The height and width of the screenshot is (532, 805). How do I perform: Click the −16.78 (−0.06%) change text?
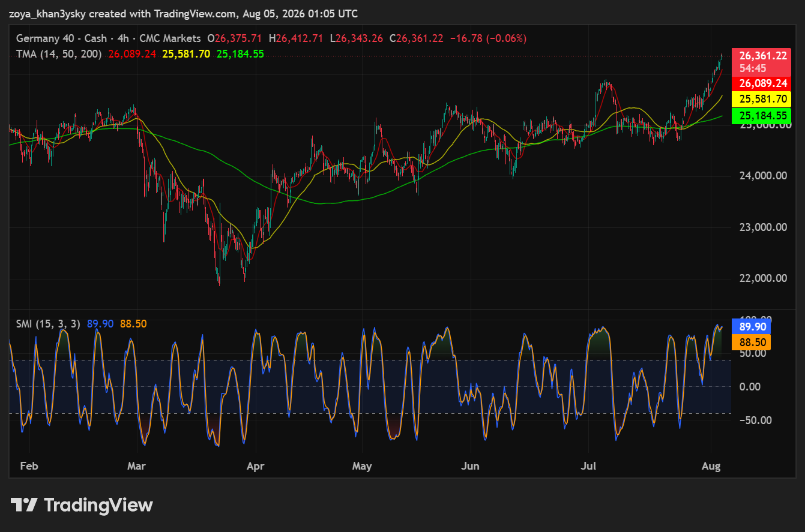tap(488, 38)
